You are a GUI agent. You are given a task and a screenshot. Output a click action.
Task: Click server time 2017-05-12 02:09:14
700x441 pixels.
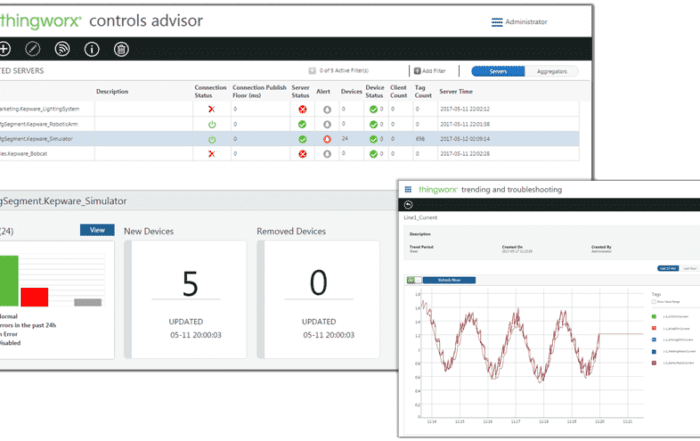465,139
